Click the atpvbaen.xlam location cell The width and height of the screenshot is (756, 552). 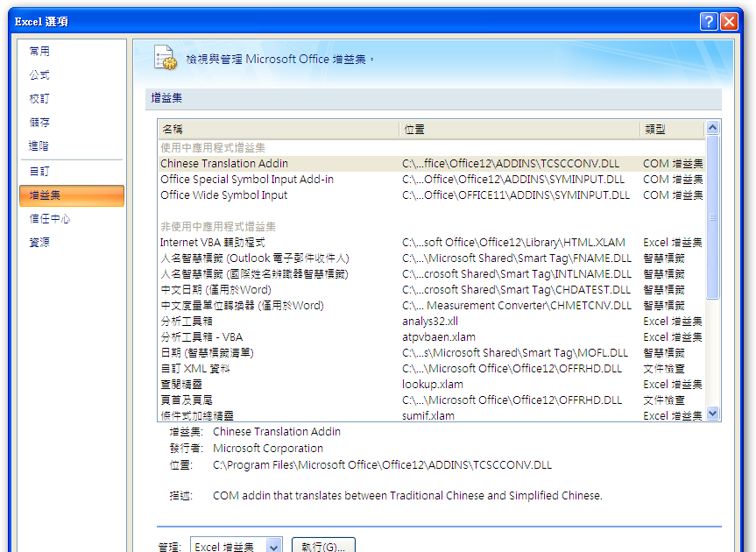pos(439,337)
